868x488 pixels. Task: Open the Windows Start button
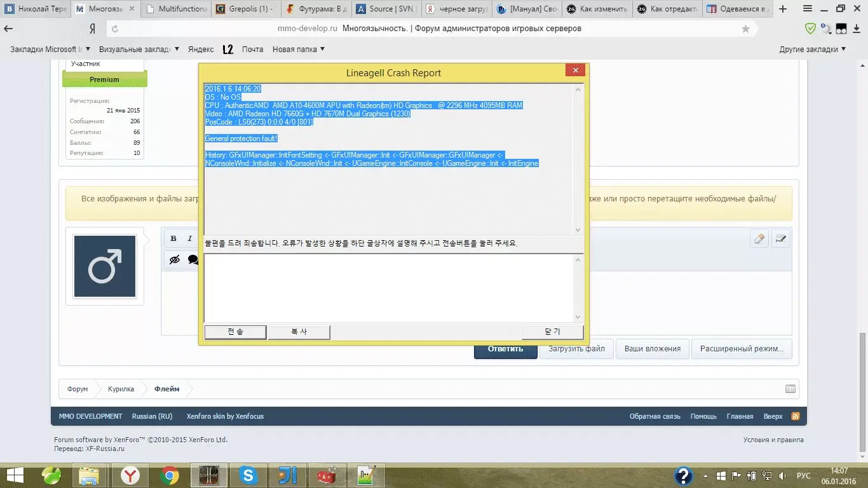(15, 475)
